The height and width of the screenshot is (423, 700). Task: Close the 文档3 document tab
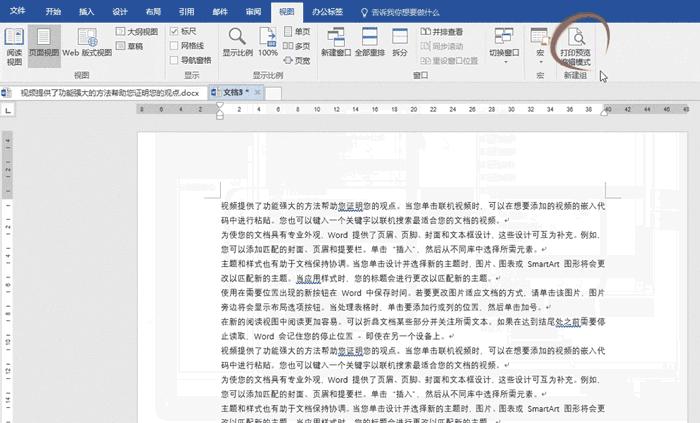(258, 92)
